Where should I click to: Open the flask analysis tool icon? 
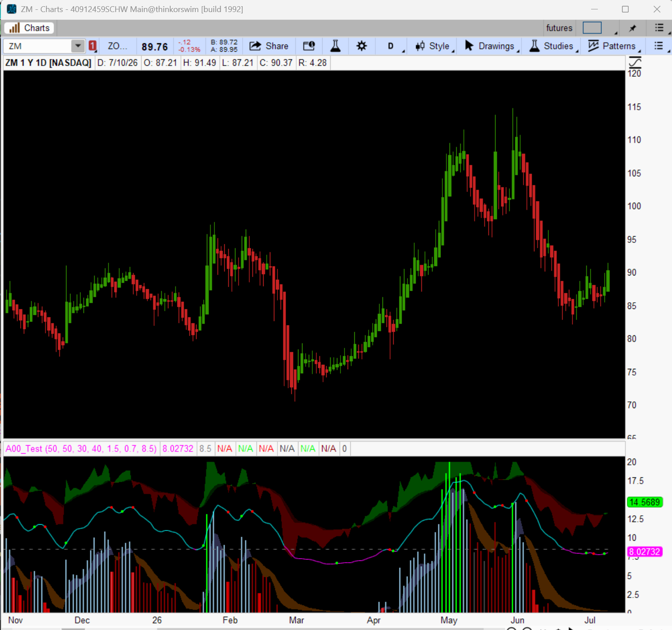(335, 46)
